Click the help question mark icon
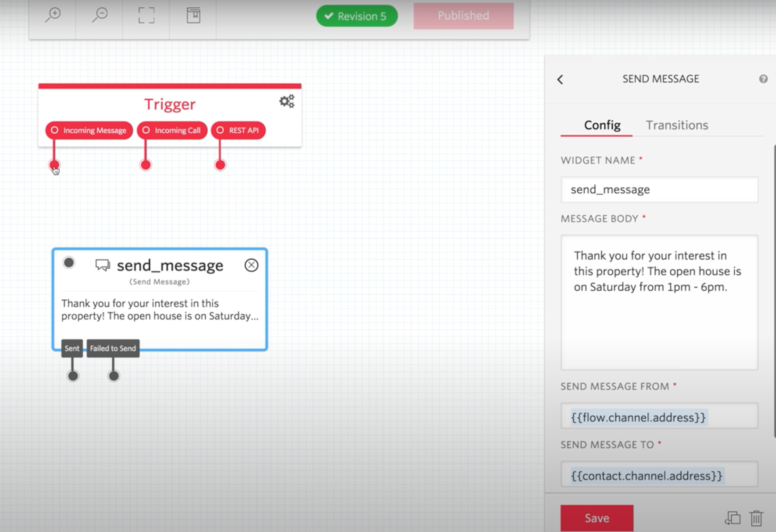Screen dimensions: 776x532 [x=763, y=78]
